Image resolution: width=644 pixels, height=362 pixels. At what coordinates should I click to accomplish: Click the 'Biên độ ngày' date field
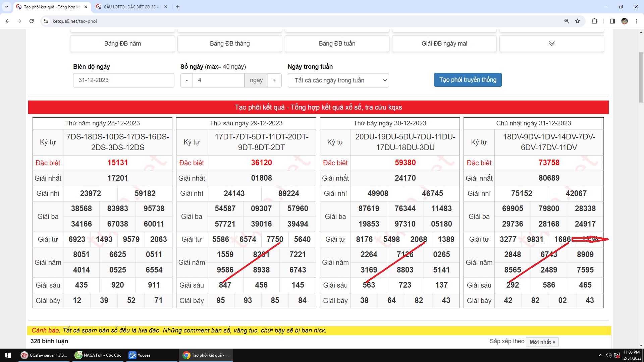pos(123,80)
